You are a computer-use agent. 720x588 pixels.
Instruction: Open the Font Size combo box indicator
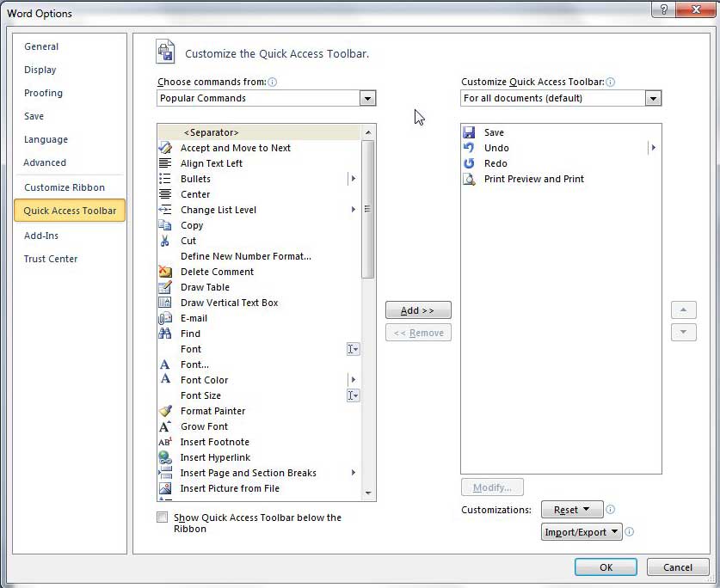coord(353,395)
